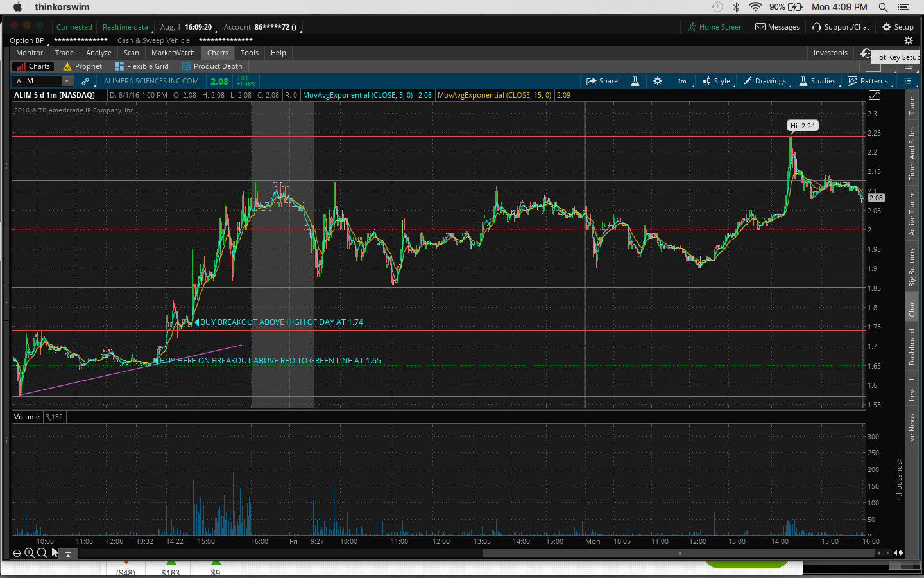Open the Flexible Grid subtab
The width and height of the screenshot is (924, 578).
click(x=142, y=66)
